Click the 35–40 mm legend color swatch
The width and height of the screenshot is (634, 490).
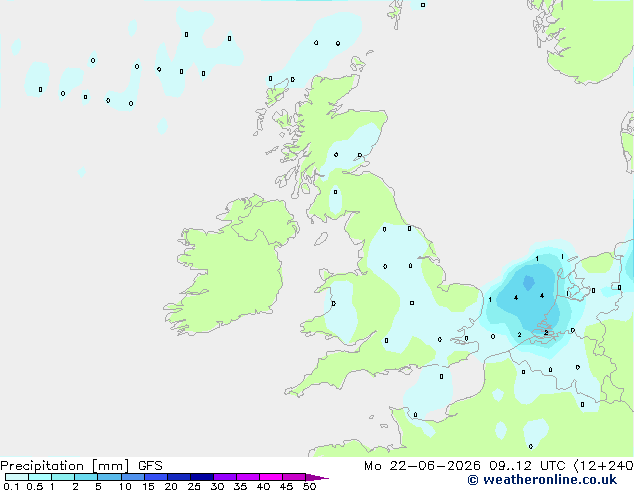pos(248,477)
